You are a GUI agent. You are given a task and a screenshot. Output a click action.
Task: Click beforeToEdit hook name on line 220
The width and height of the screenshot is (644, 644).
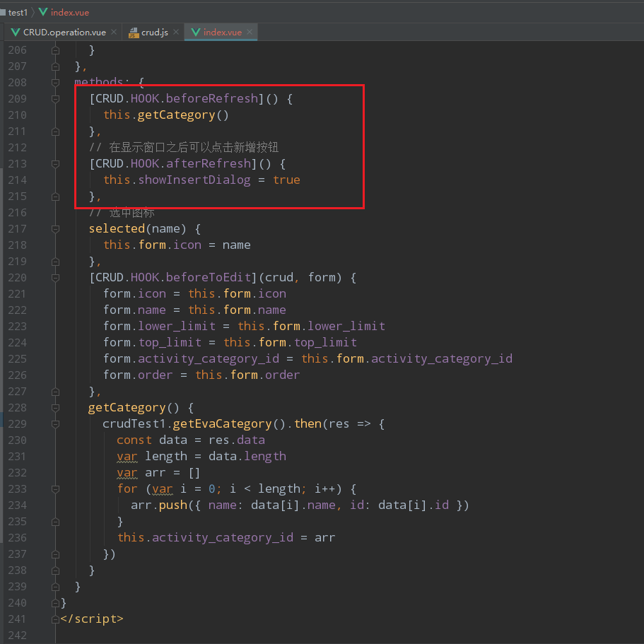coord(209,278)
